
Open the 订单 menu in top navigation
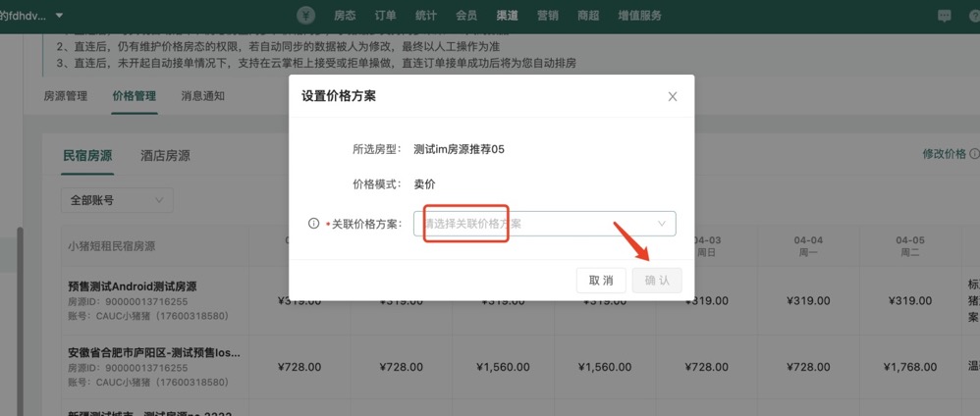tap(386, 16)
